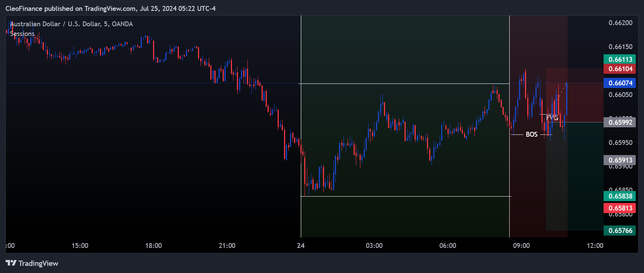Click the red 0.65813 price tag
Viewport: 644px width, 273px height.
coord(620,208)
